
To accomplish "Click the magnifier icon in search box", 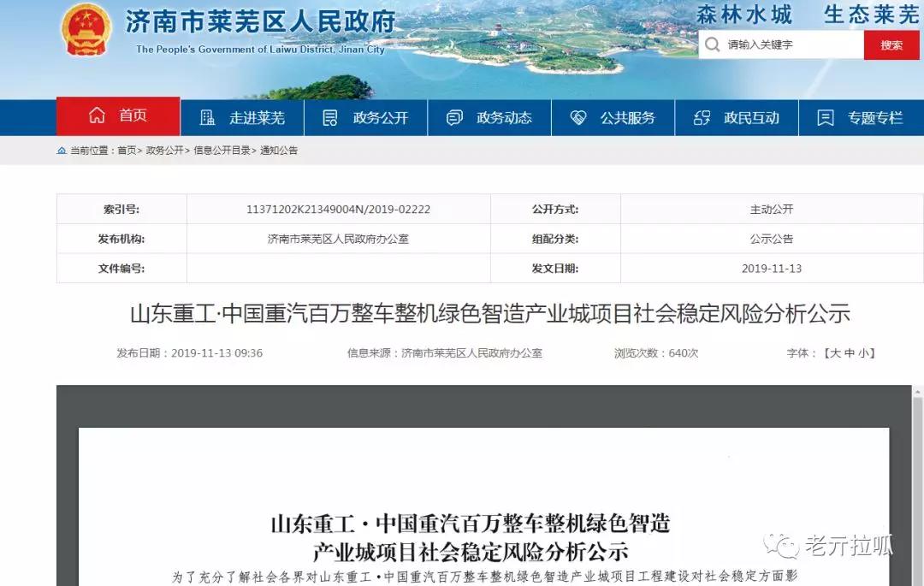I will (713, 44).
